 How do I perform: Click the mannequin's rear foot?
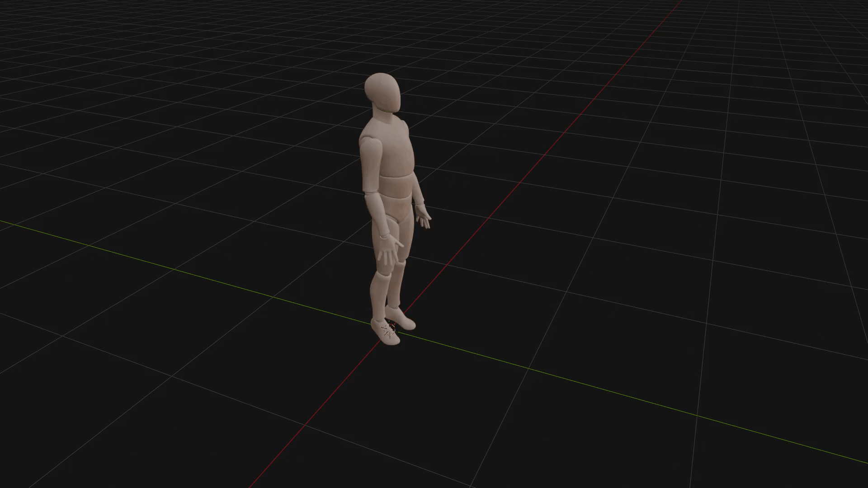pos(401,318)
